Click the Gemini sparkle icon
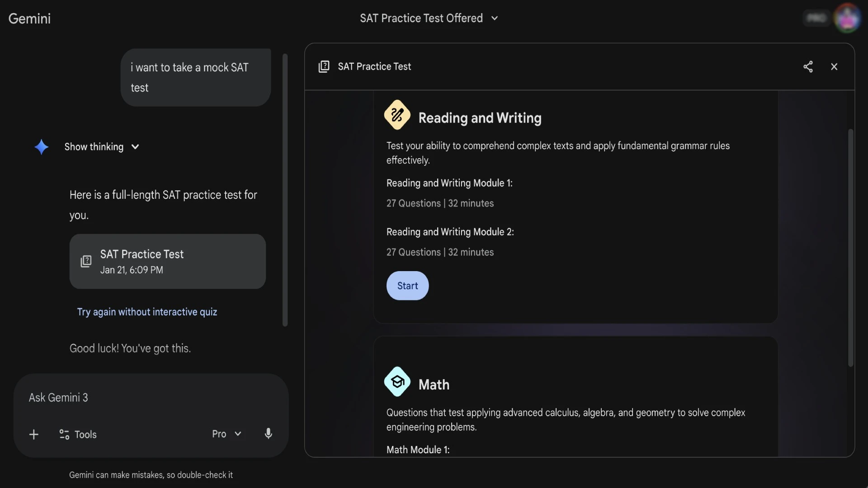 (x=42, y=147)
